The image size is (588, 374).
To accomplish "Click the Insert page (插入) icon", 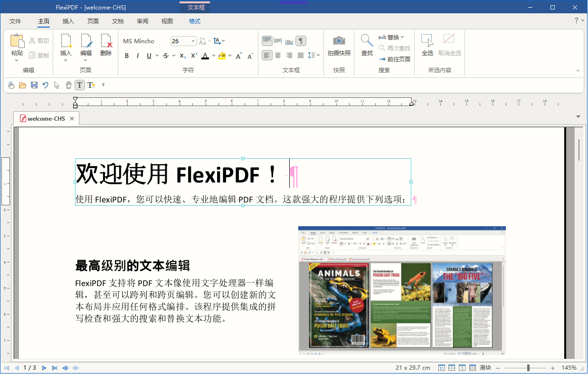I will pyautogui.click(x=66, y=41).
